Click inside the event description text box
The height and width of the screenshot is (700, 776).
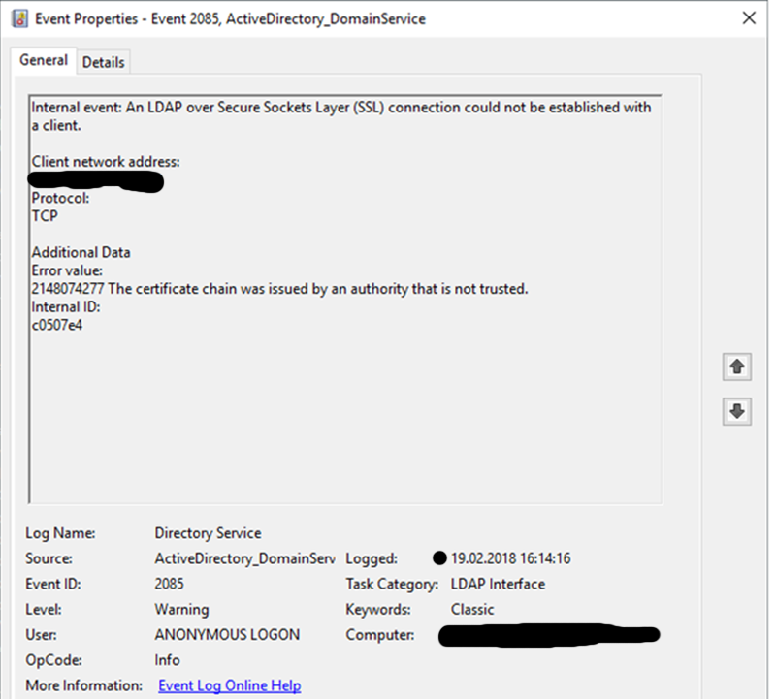tap(345, 300)
